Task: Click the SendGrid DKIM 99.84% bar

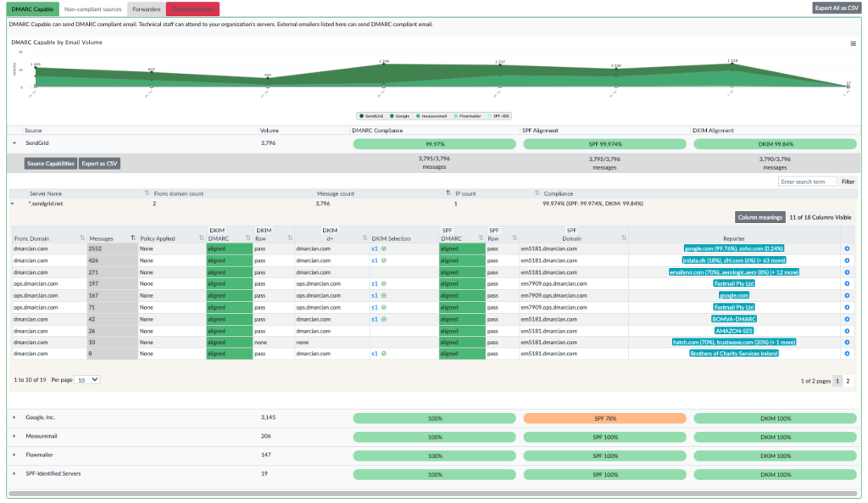Action: coord(775,144)
